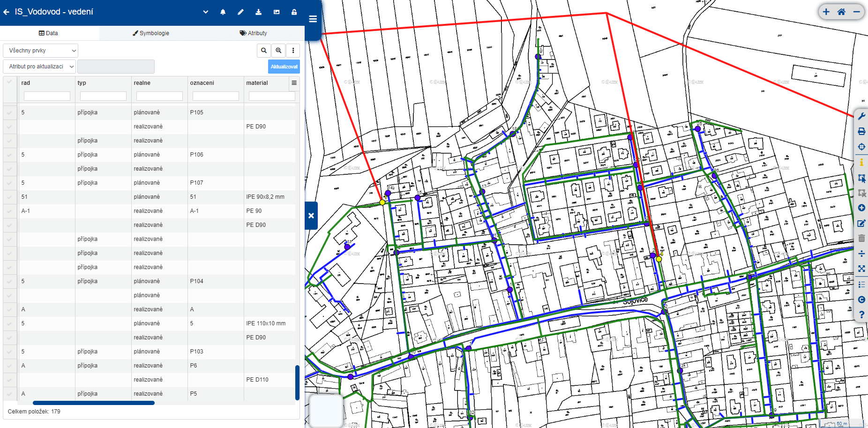The height and width of the screenshot is (428, 868).
Task: Check the row checkbox for P105
Action: [x=9, y=113]
